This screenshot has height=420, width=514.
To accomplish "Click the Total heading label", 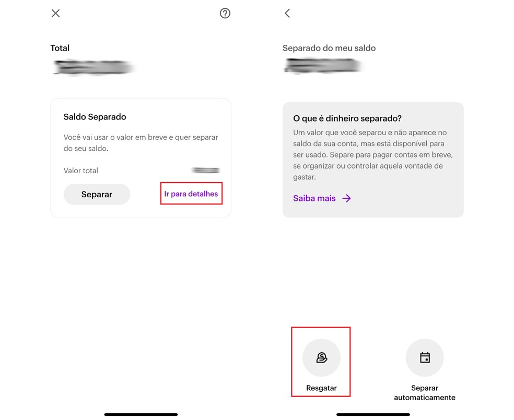I will coord(60,48).
